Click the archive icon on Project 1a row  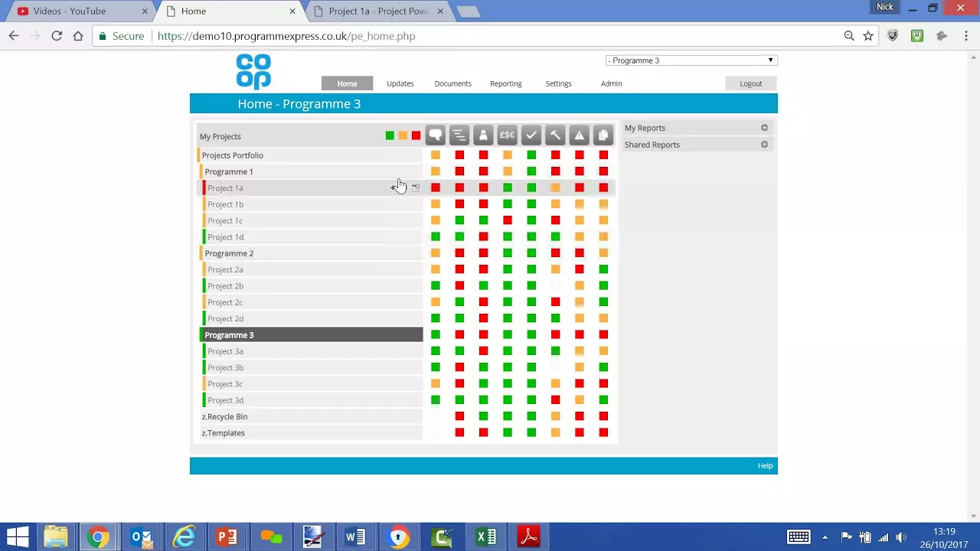click(x=416, y=187)
